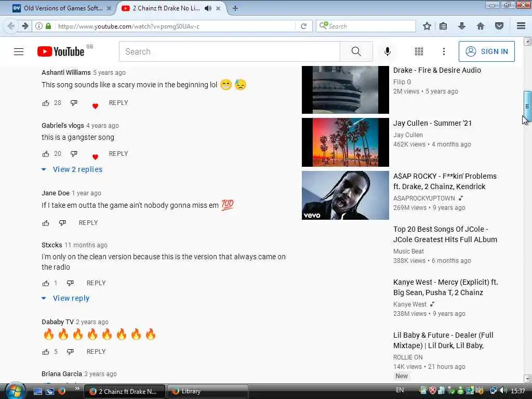The height and width of the screenshot is (399, 532).
Task: Click the A$AP Rocky vevo thumbnail
Action: pos(345,195)
